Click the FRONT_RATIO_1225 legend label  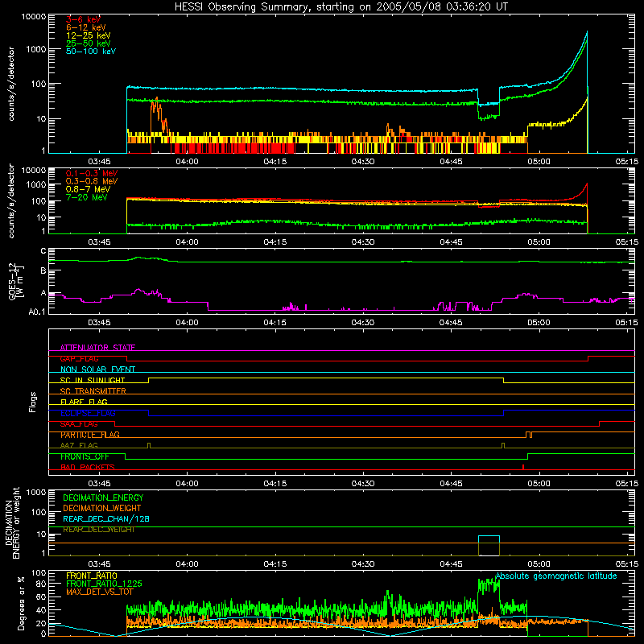(x=104, y=584)
